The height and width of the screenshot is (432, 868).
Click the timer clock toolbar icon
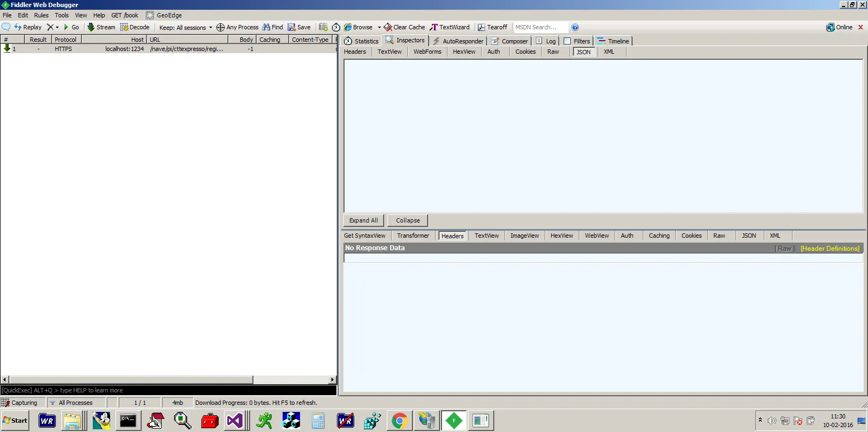pyautogui.click(x=336, y=27)
